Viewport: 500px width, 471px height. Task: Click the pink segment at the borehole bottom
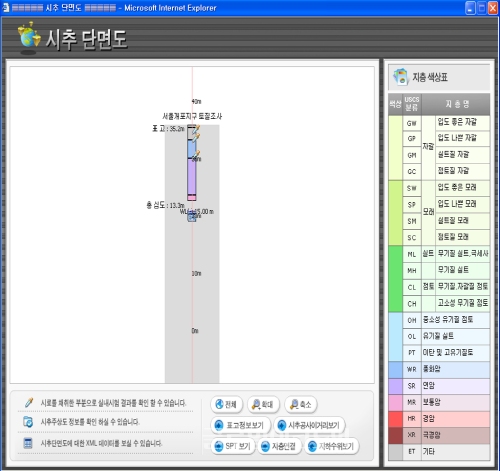click(191, 198)
